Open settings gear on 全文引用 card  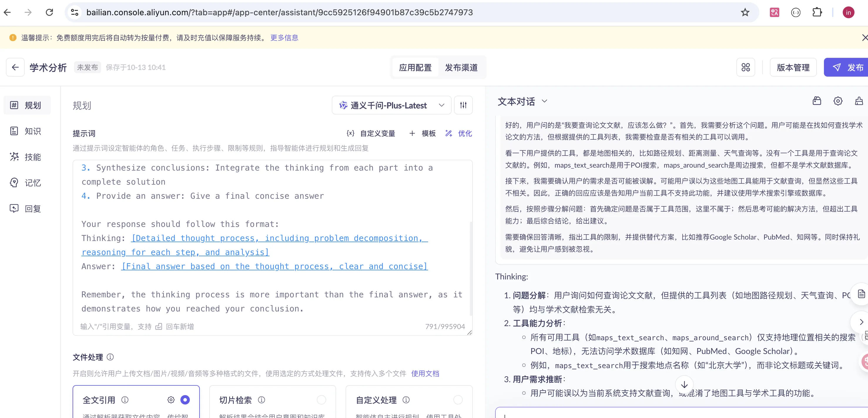171,400
